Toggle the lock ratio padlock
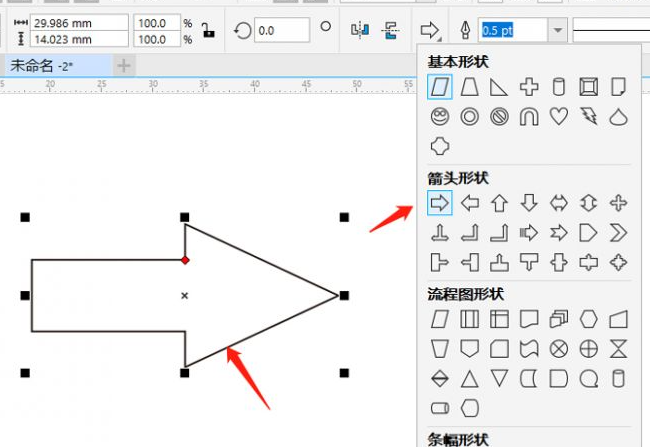 coord(208,30)
